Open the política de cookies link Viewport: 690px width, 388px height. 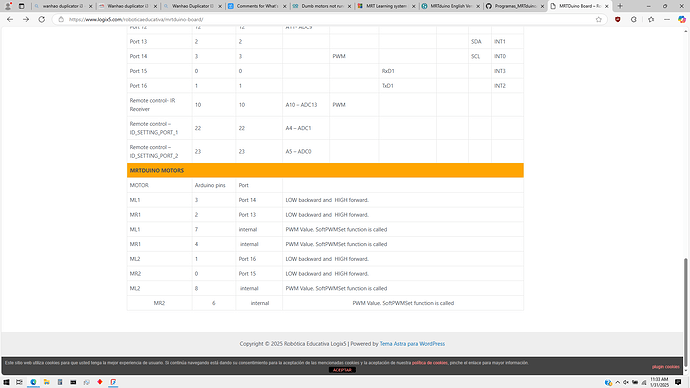429,363
